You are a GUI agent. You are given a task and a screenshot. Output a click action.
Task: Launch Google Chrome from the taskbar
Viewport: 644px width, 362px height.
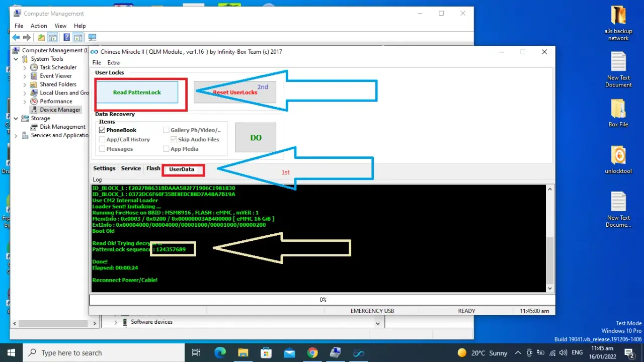[312, 353]
